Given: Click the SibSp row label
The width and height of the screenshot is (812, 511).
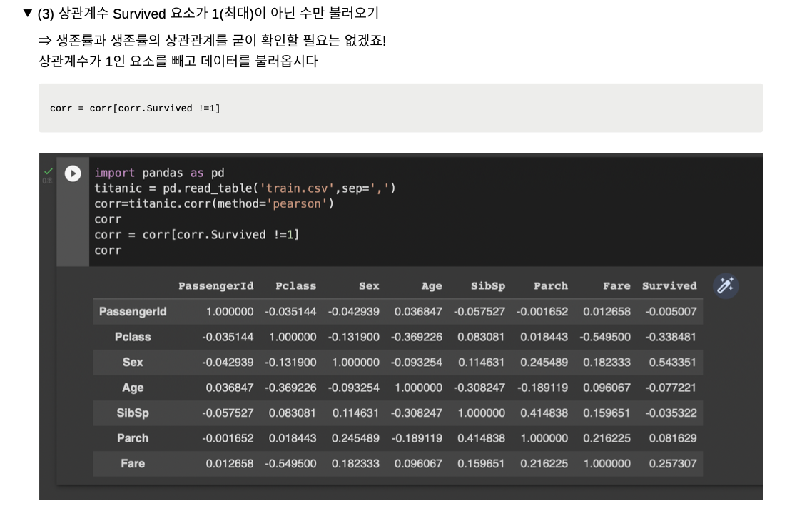Looking at the screenshot, I should (x=133, y=413).
